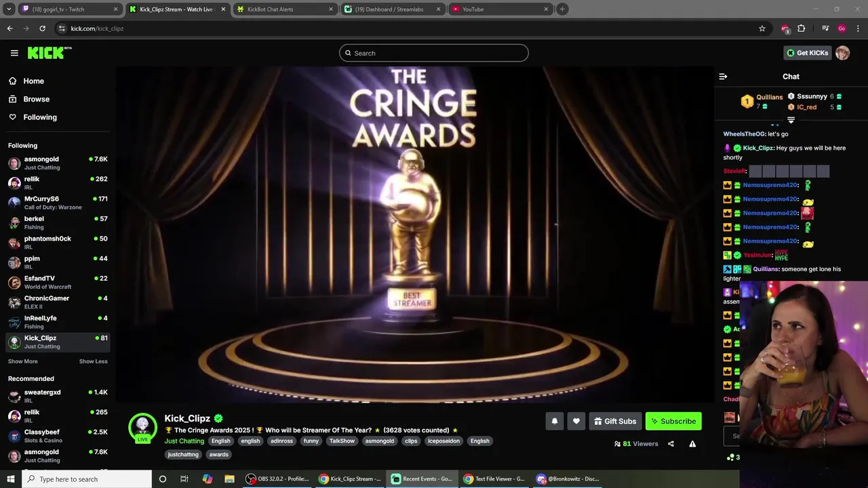Click the Kick_Clipz channel name
This screenshot has height=488, width=868.
point(187,418)
